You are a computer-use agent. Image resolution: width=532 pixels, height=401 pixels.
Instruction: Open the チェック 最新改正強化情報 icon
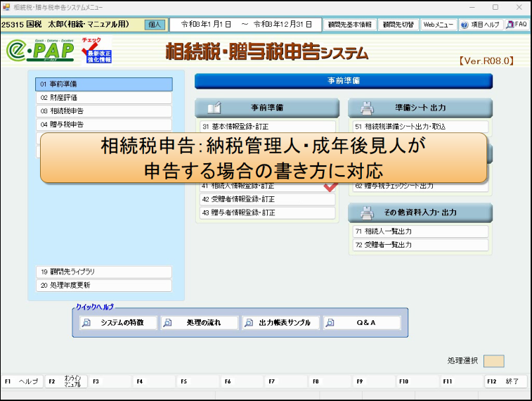(x=97, y=50)
